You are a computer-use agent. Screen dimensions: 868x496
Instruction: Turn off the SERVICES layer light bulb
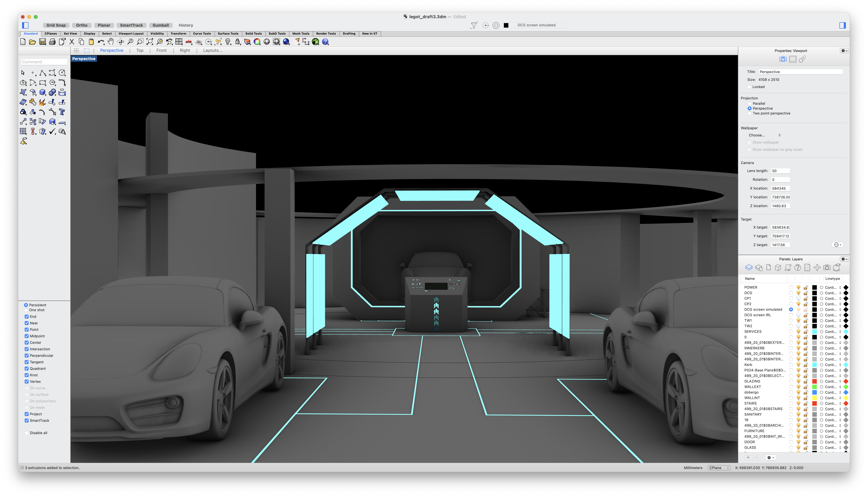coord(798,331)
